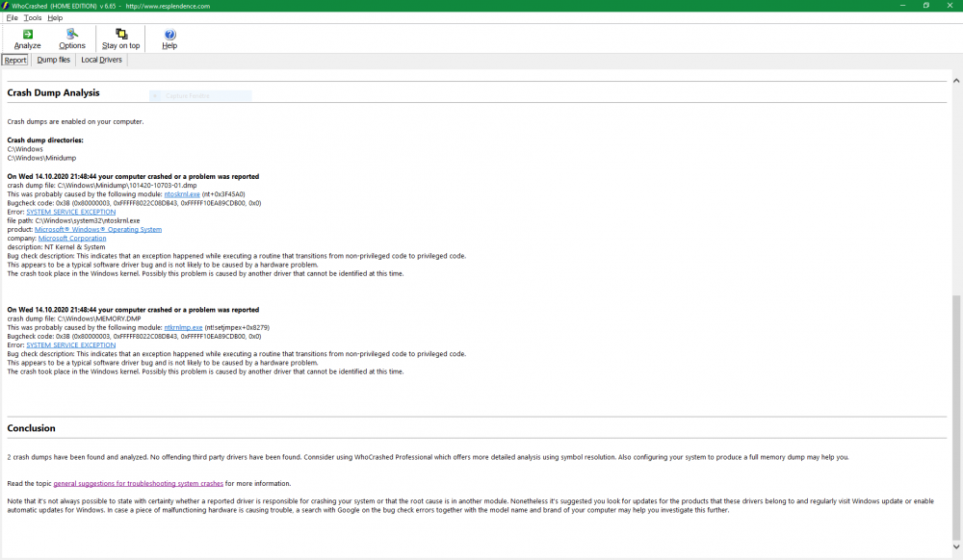The height and width of the screenshot is (560, 963).
Task: Click the 'Crash dumps are enabled' text
Action: pos(75,122)
